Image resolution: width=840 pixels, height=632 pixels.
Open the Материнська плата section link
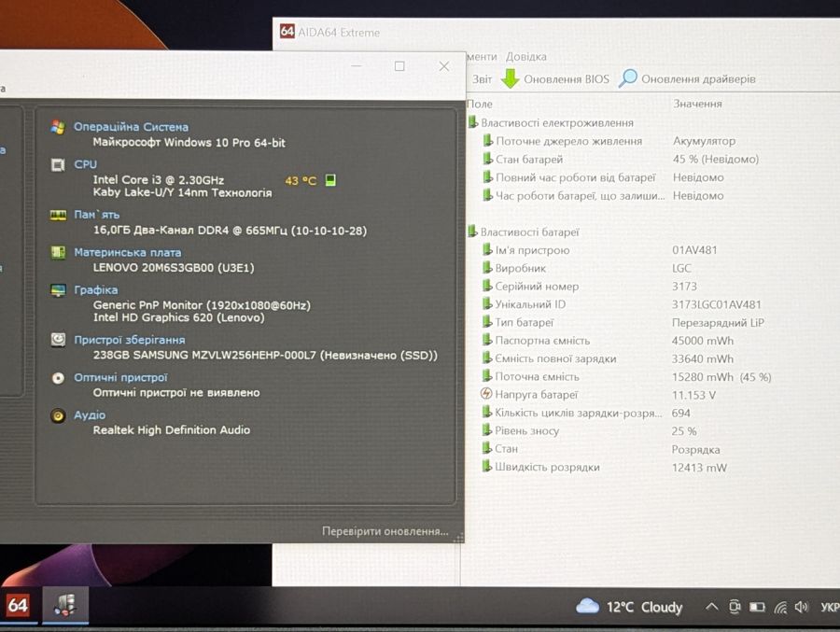pyautogui.click(x=128, y=252)
